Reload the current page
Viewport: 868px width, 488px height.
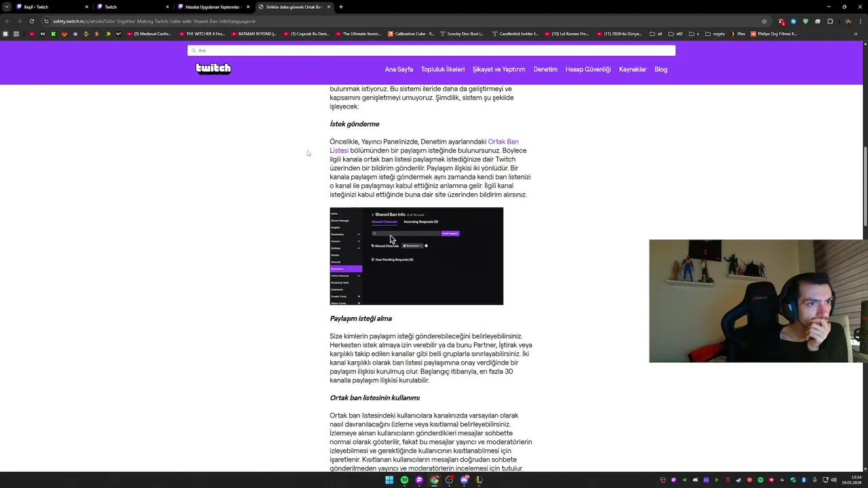(x=32, y=21)
